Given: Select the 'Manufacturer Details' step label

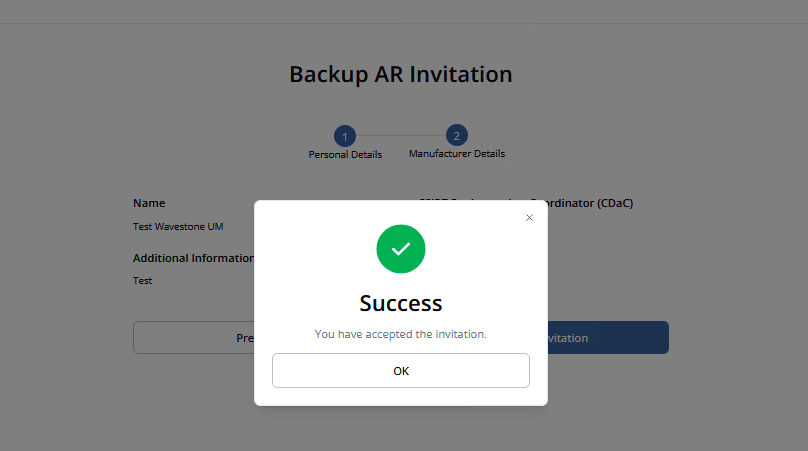Looking at the screenshot, I should 457,154.
